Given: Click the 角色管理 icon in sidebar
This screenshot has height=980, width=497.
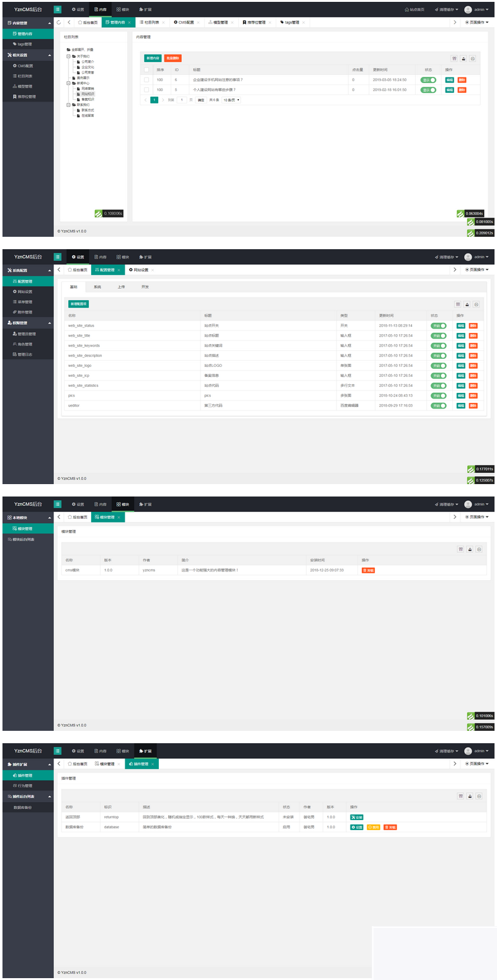Looking at the screenshot, I should click(14, 344).
